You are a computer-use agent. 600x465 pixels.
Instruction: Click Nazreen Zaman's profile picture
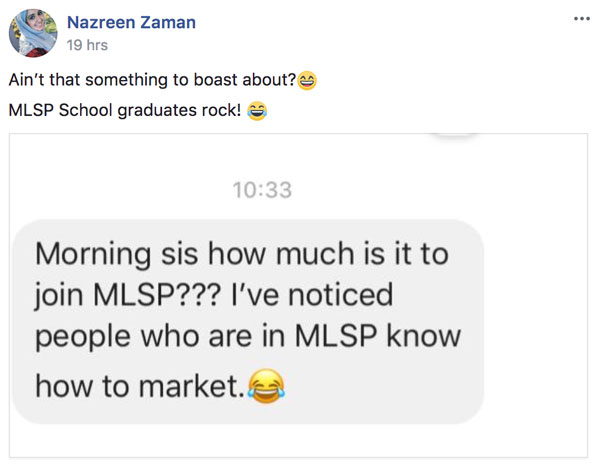click(33, 33)
